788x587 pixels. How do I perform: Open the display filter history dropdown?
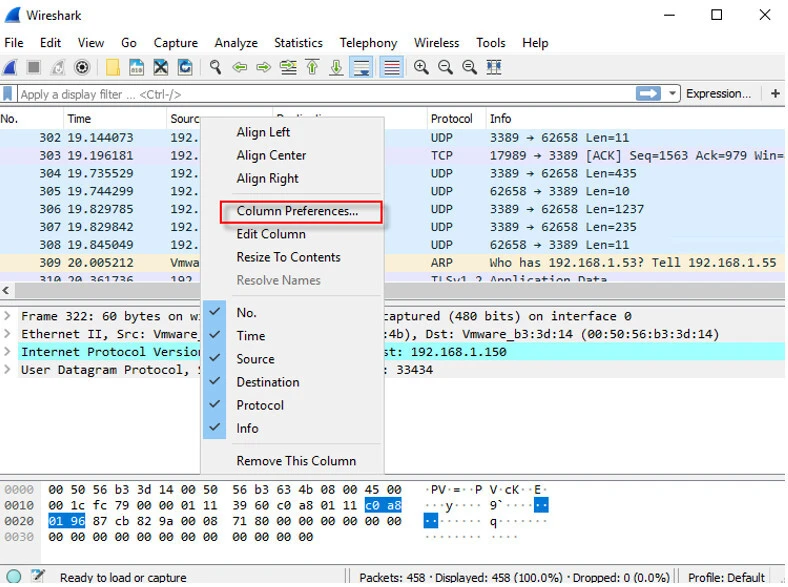point(672,94)
